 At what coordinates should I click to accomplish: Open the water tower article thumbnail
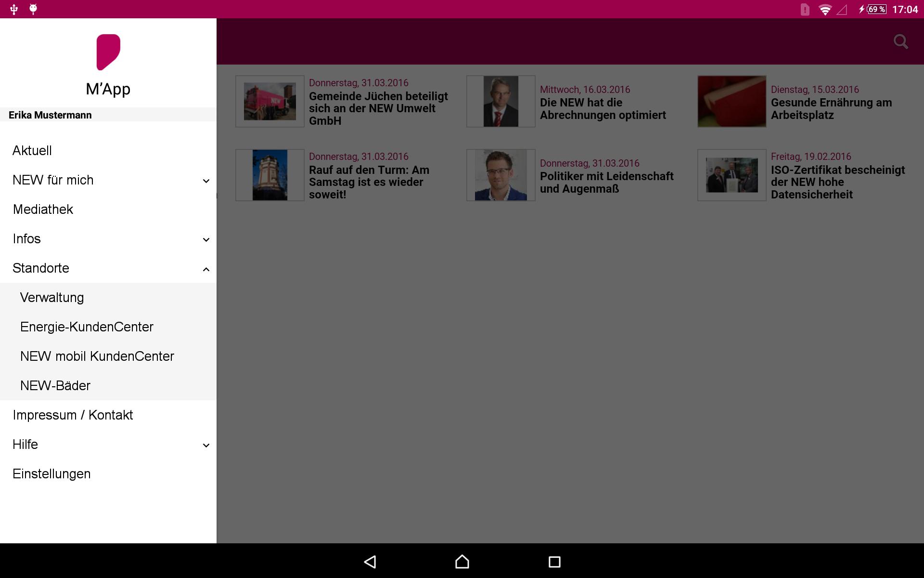pyautogui.click(x=269, y=175)
